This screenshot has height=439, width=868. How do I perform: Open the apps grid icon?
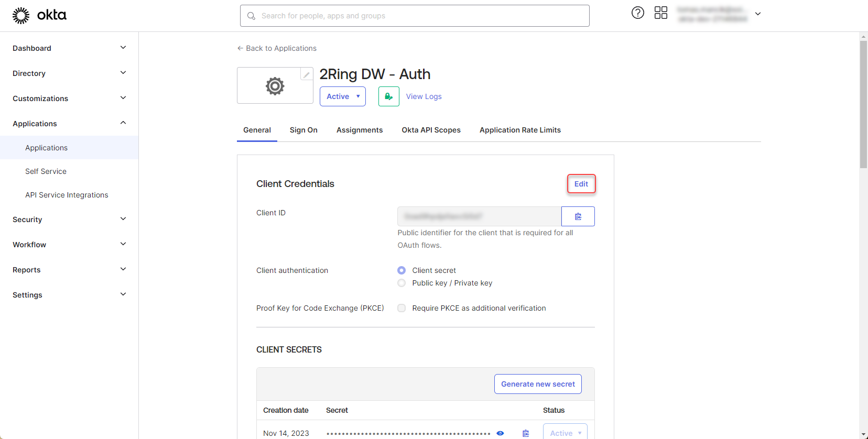660,13
